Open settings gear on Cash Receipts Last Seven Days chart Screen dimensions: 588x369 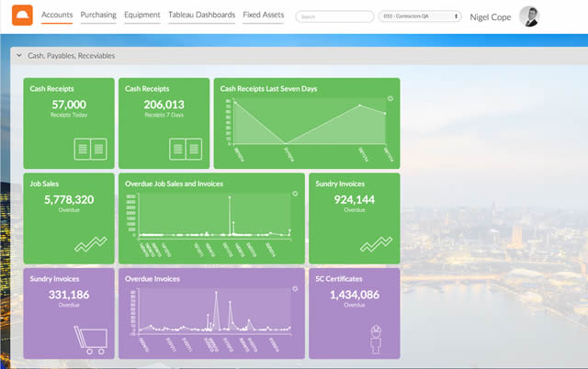pyautogui.click(x=390, y=98)
